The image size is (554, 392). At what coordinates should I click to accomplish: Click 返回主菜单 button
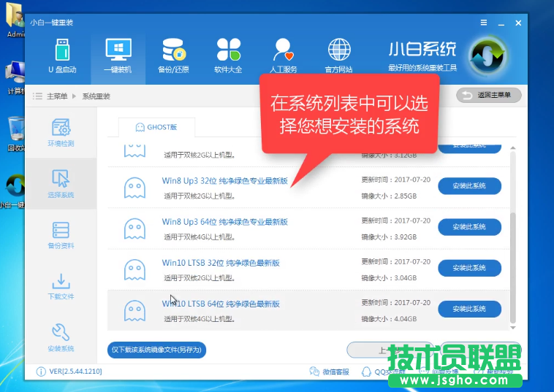pos(489,96)
